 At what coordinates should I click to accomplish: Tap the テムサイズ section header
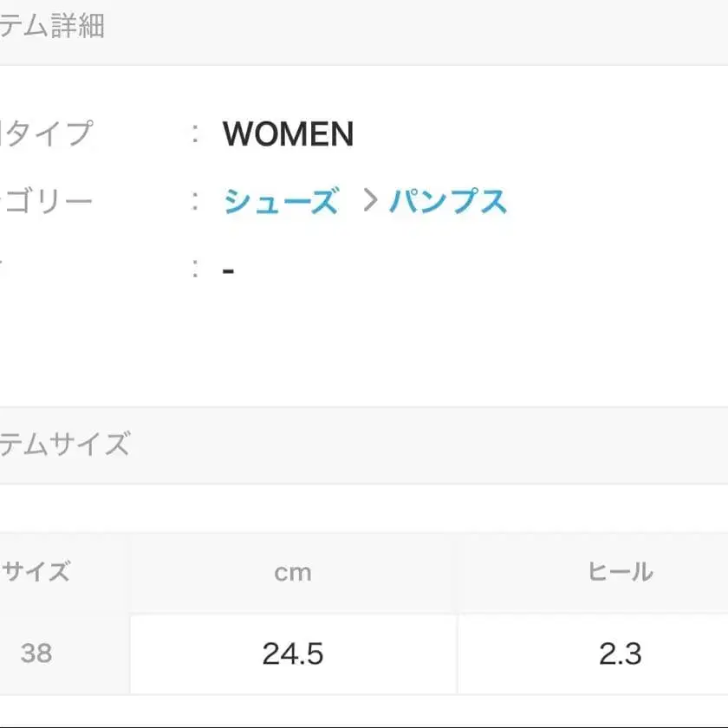coord(65,445)
